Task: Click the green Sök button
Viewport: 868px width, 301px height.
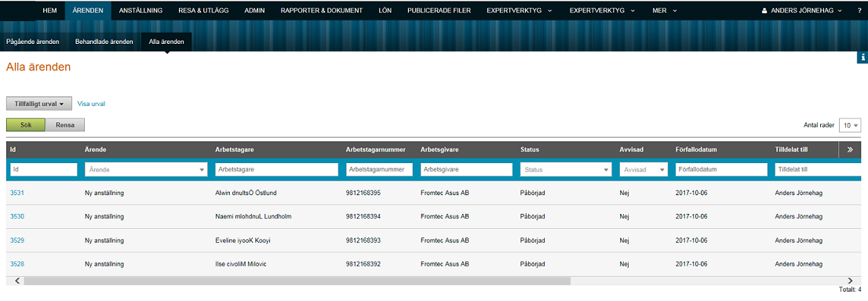Action: (x=25, y=125)
